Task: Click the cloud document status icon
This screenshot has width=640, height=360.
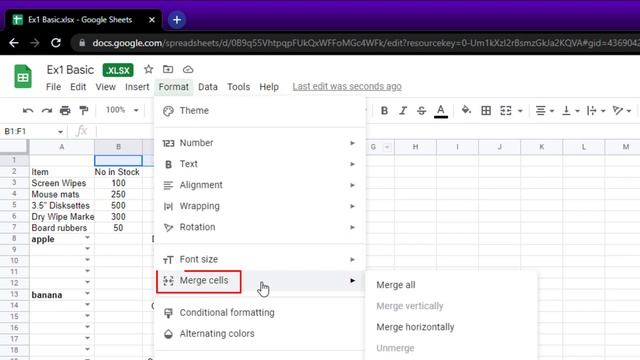Action: (x=188, y=69)
